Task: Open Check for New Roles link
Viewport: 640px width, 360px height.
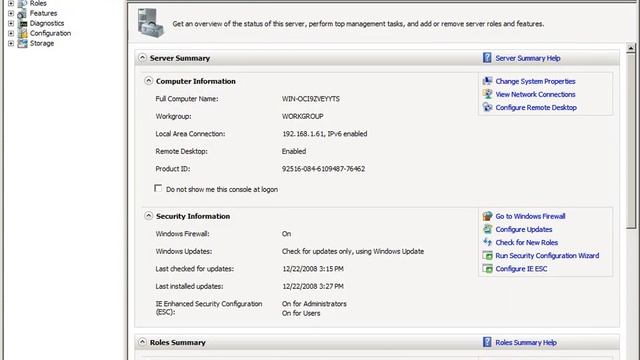Action: 527,242
